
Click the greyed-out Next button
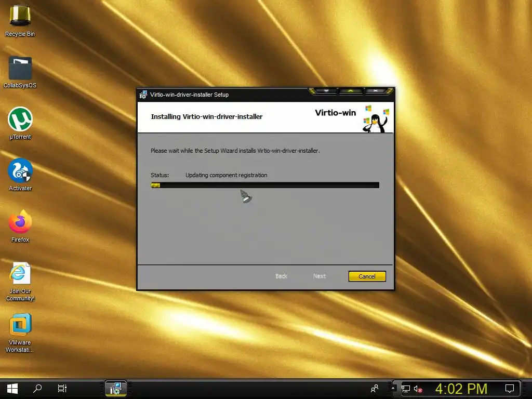[x=320, y=276]
